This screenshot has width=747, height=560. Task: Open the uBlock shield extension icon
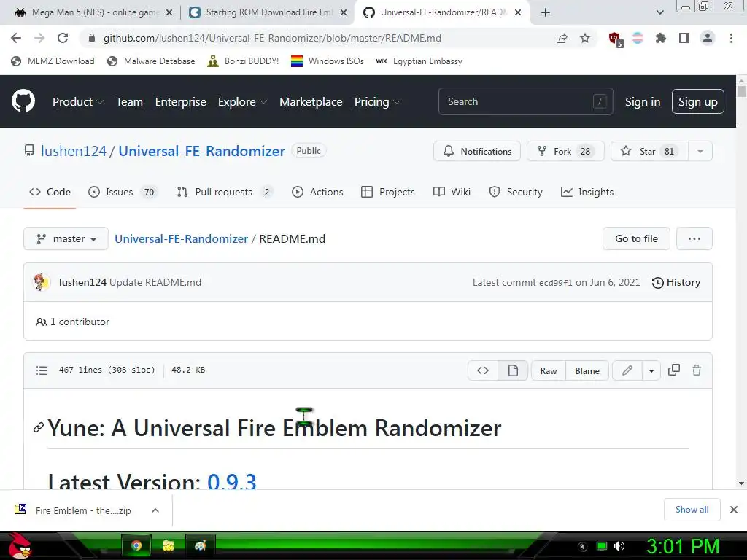(615, 39)
